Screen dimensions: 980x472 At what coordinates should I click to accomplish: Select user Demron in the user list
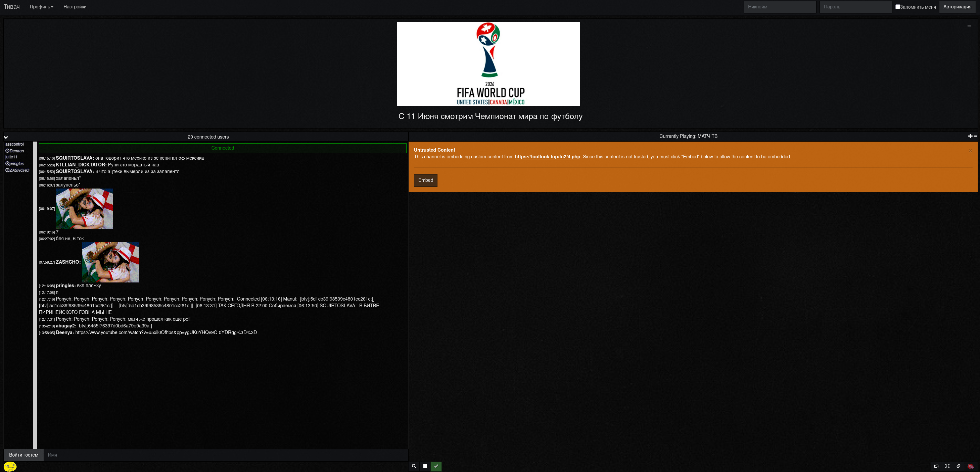pyautogui.click(x=17, y=151)
